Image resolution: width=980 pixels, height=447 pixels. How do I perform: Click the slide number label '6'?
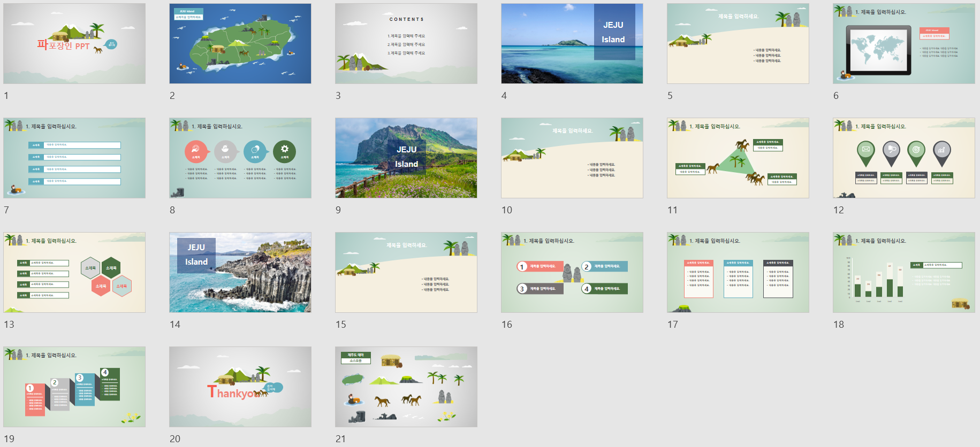836,96
